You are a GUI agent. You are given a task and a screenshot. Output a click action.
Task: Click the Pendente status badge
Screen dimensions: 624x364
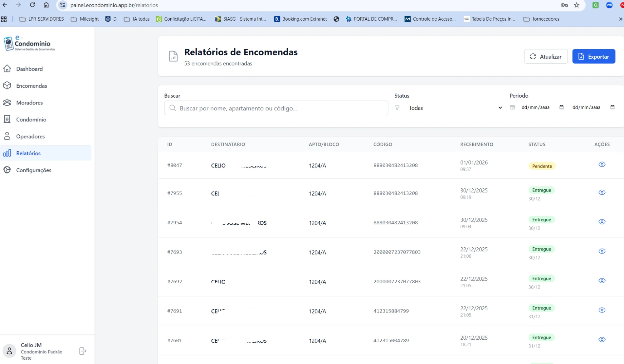(542, 166)
